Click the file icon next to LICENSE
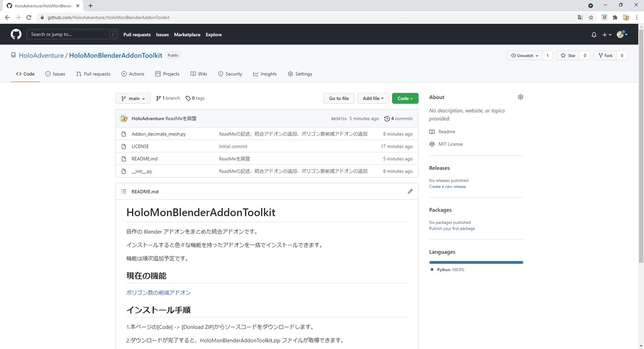The height and width of the screenshot is (349, 644). click(x=124, y=146)
